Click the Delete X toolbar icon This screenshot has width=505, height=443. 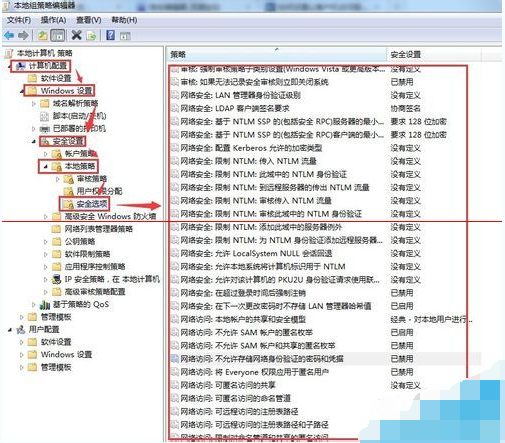coord(77,35)
